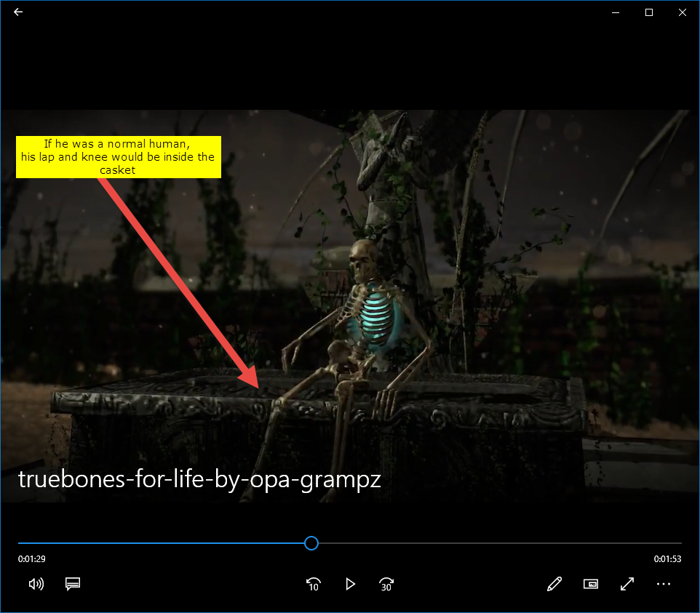
Task: Go back using the top-left arrow
Action: tap(18, 12)
